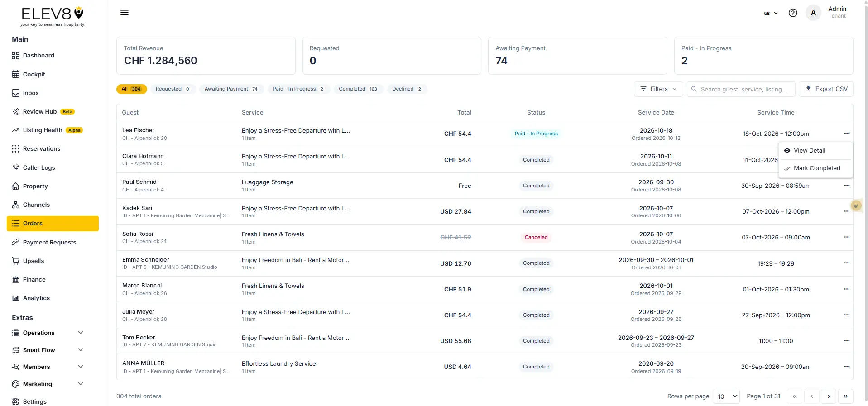
Task: Navigate to Listing Health
Action: point(53,130)
